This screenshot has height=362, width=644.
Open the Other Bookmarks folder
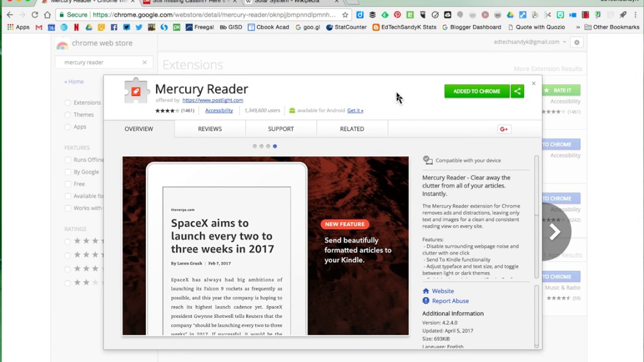click(x=612, y=27)
